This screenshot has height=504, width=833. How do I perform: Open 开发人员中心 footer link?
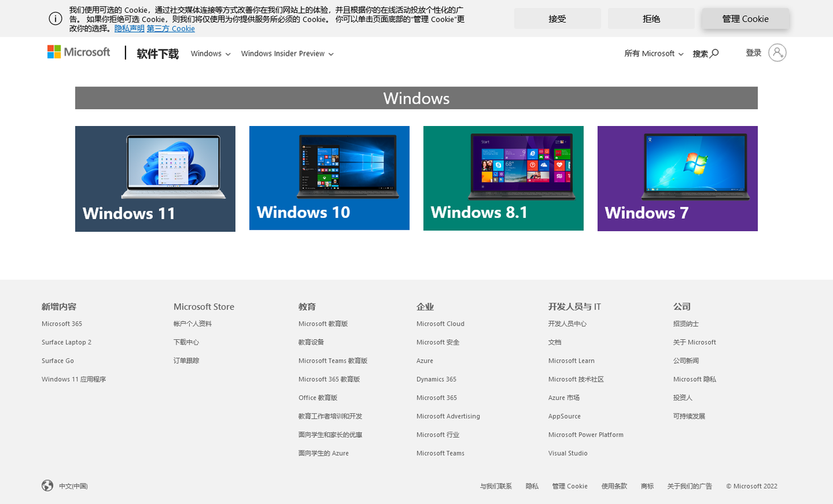[x=567, y=324]
